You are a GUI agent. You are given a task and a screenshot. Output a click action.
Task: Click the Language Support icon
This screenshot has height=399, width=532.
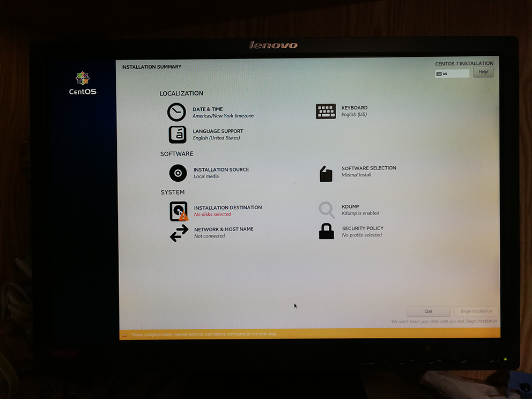[178, 135]
